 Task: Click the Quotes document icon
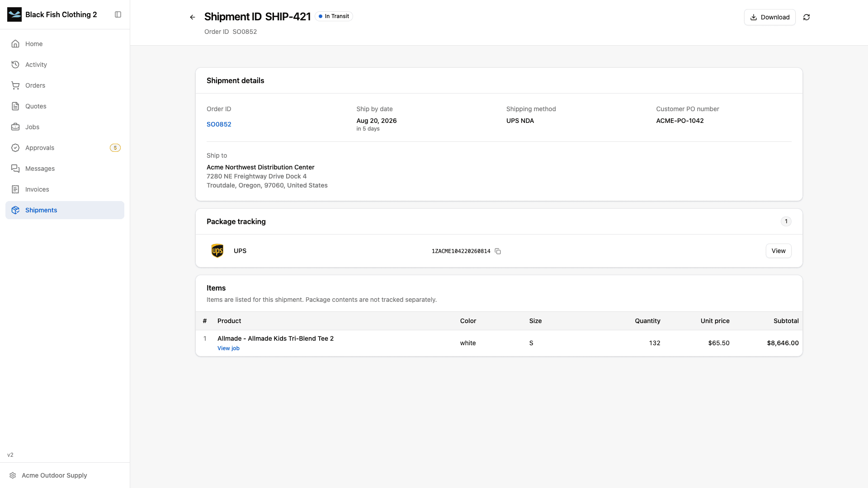pos(15,106)
